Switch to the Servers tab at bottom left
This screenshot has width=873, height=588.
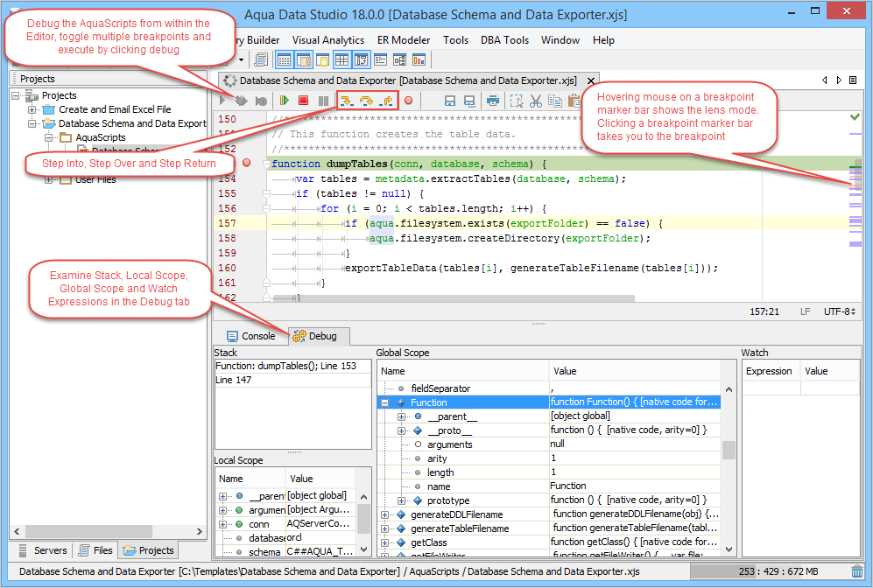pos(44,550)
